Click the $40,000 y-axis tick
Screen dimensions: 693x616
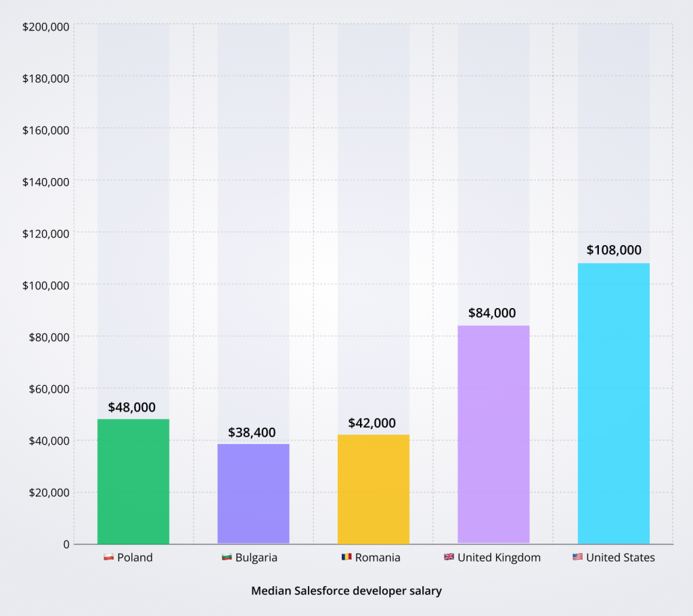tap(49, 441)
